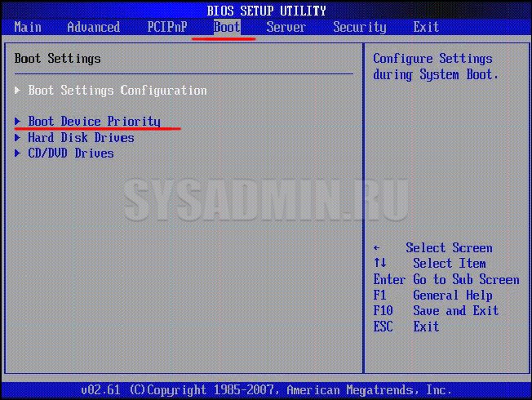The height and width of the screenshot is (400, 532).
Task: Click up-down arrows Select Item icon
Action: (x=379, y=264)
